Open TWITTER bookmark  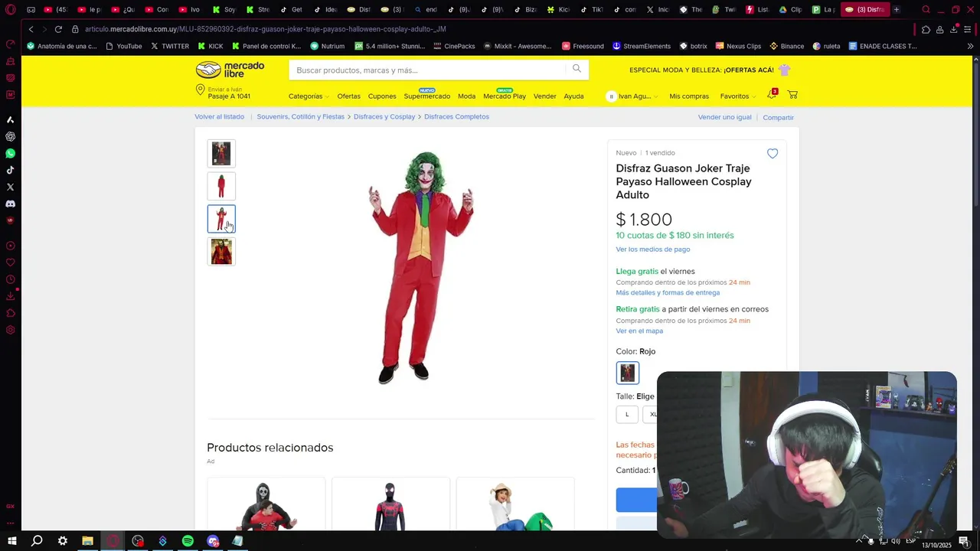coord(170,46)
